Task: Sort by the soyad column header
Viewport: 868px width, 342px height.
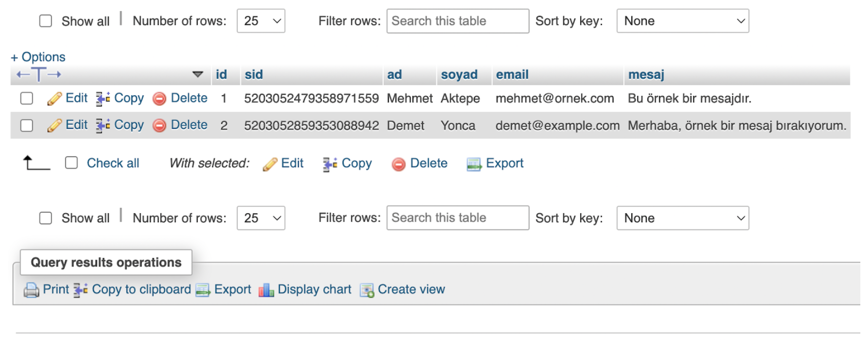Action: click(459, 75)
